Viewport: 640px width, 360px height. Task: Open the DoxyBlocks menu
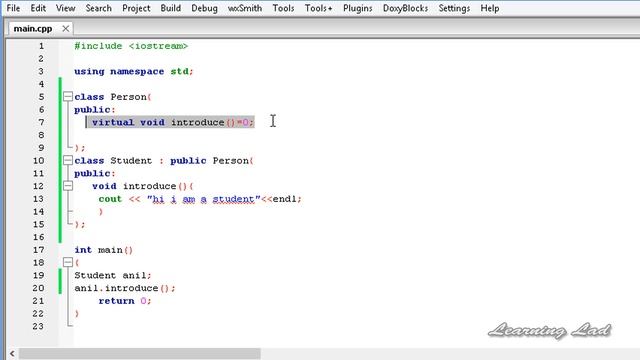click(x=405, y=8)
